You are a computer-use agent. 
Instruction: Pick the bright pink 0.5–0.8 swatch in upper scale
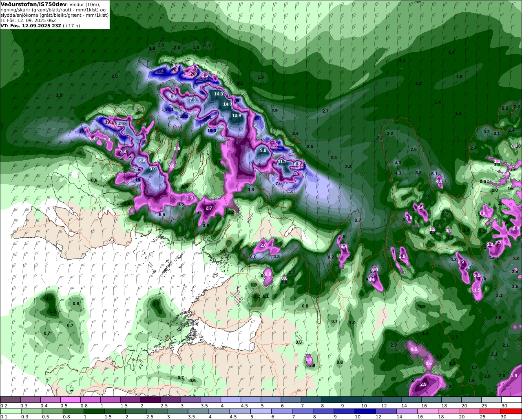tap(71, 400)
